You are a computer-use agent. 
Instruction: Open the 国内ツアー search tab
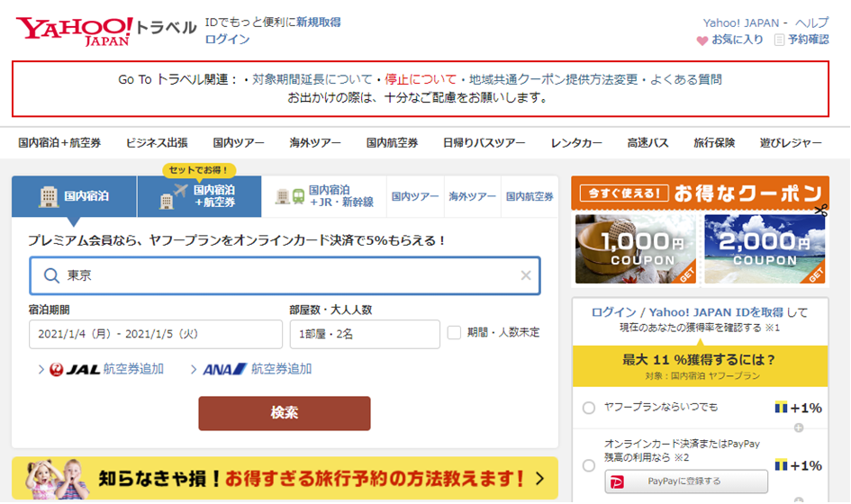[415, 196]
